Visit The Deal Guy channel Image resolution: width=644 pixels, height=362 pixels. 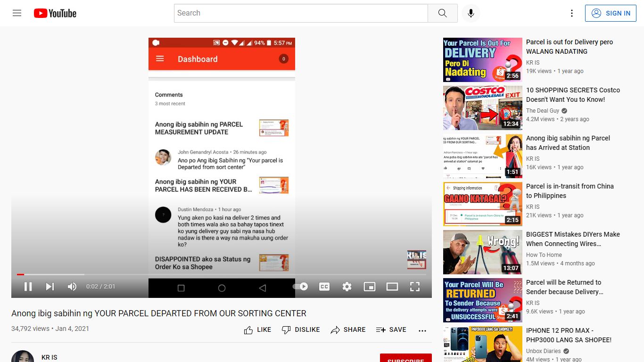543,111
